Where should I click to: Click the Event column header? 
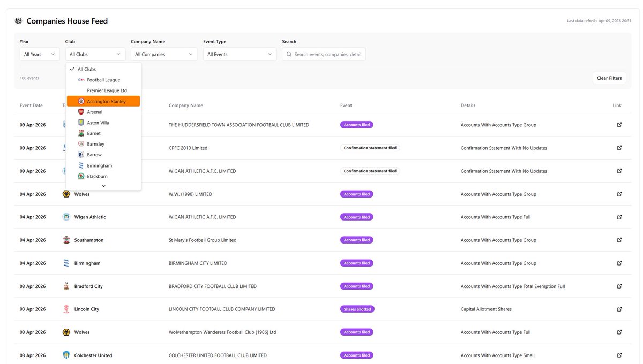click(346, 105)
